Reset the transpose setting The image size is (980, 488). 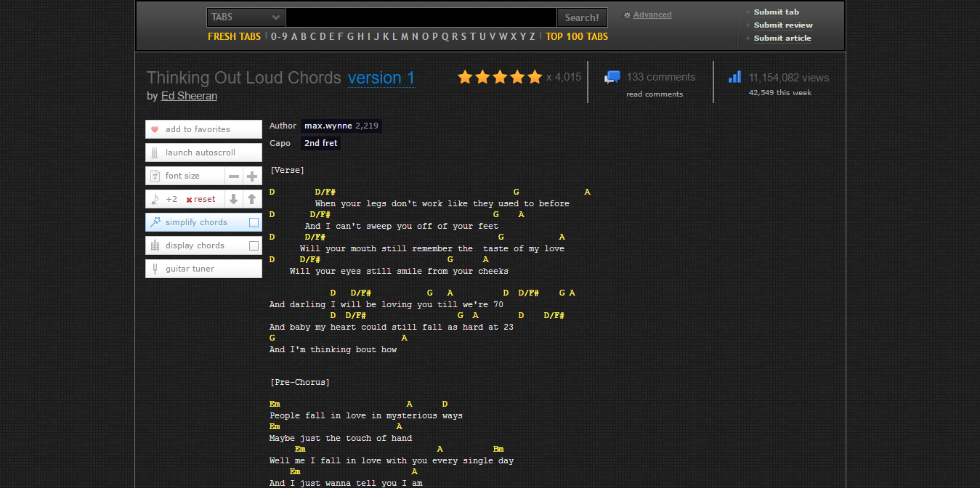coord(201,199)
